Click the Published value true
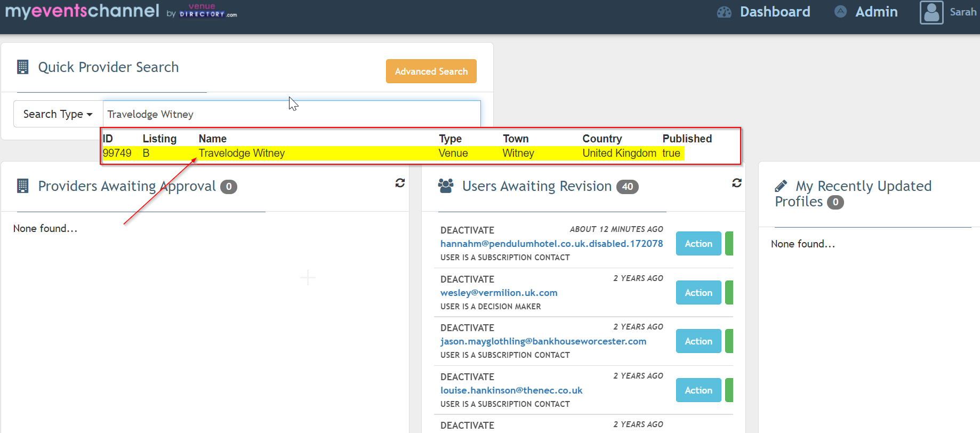Image resolution: width=980 pixels, height=433 pixels. tap(671, 153)
